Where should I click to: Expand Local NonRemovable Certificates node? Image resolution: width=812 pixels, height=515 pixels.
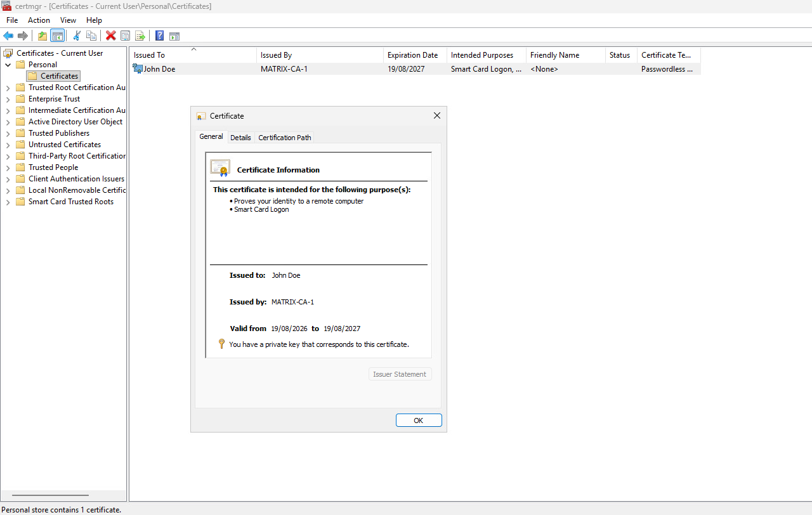coord(8,190)
